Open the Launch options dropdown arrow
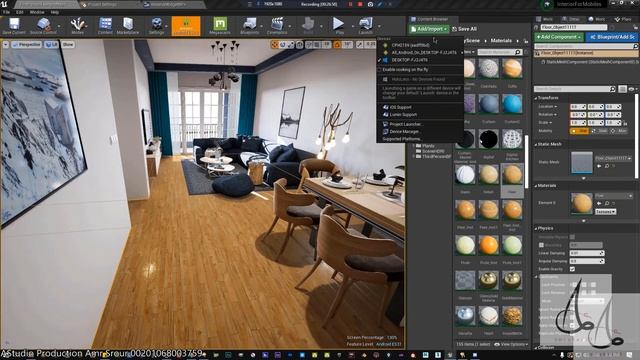This screenshot has height=360, width=640. coord(379,26)
